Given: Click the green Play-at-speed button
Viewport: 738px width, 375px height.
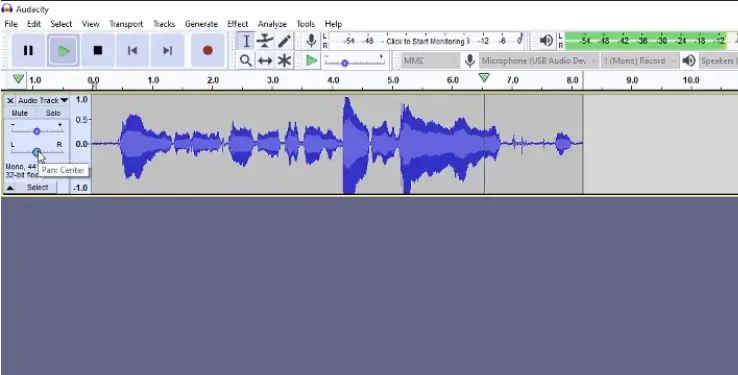Looking at the screenshot, I should point(311,60).
